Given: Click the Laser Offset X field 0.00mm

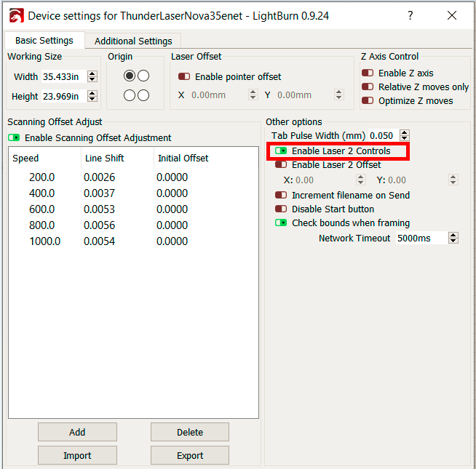Looking at the screenshot, I should click(218, 95).
